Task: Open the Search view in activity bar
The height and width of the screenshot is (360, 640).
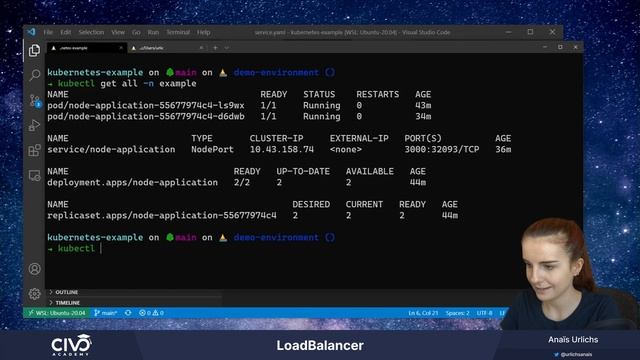Action: (35, 75)
